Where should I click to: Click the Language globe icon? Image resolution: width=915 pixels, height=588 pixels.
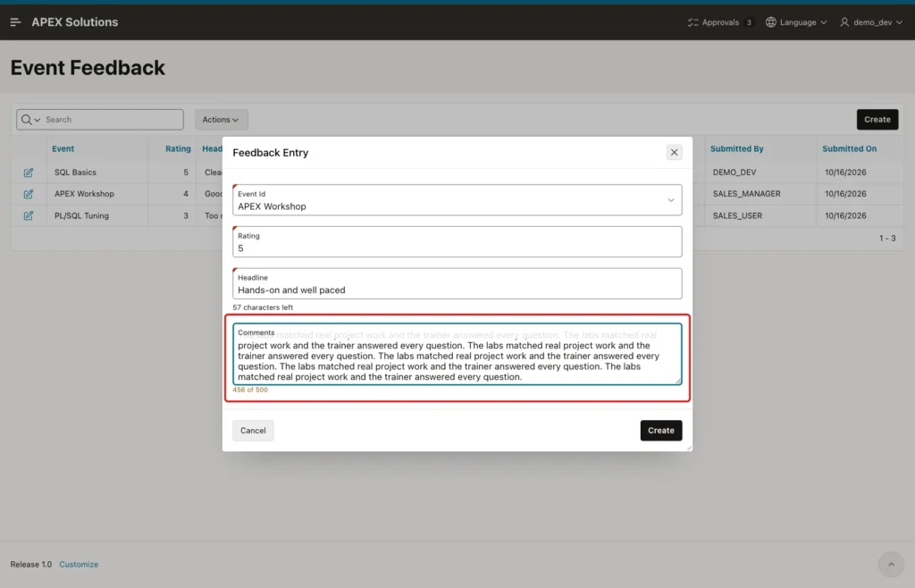771,22
